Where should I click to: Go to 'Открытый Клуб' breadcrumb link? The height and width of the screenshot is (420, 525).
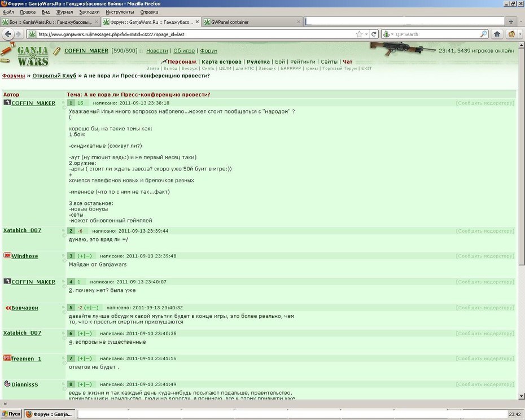(54, 76)
